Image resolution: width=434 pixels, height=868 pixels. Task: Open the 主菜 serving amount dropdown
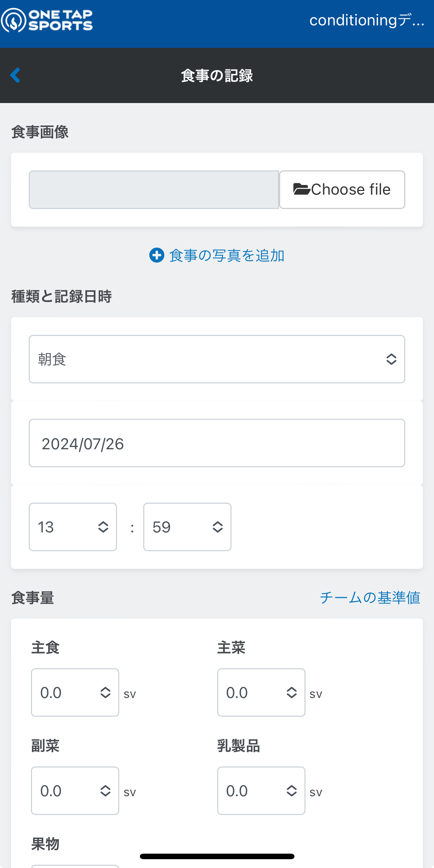click(x=261, y=692)
